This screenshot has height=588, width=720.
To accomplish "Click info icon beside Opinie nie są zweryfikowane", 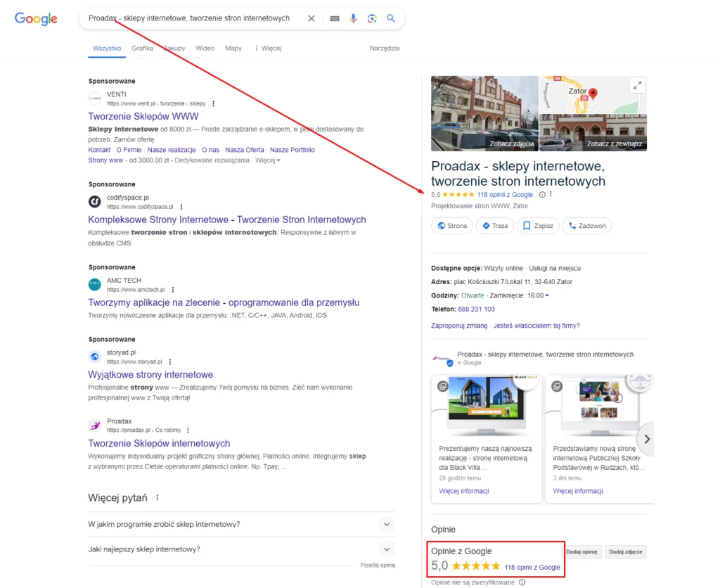I will [x=522, y=582].
